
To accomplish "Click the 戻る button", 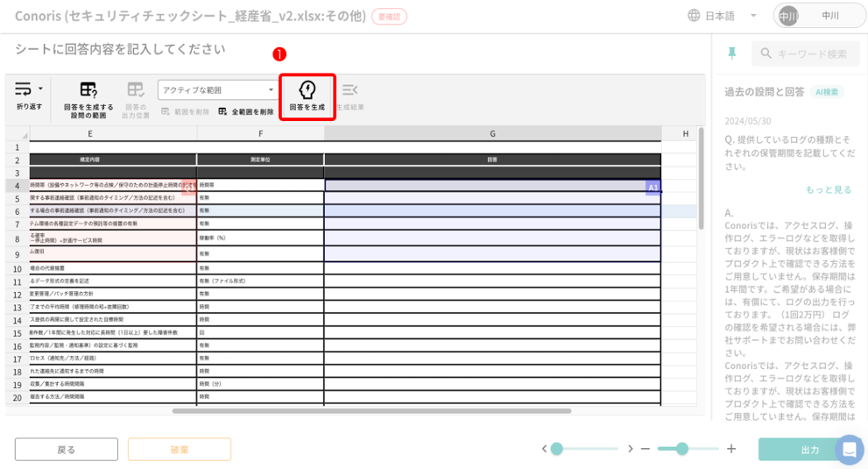I will [x=67, y=450].
